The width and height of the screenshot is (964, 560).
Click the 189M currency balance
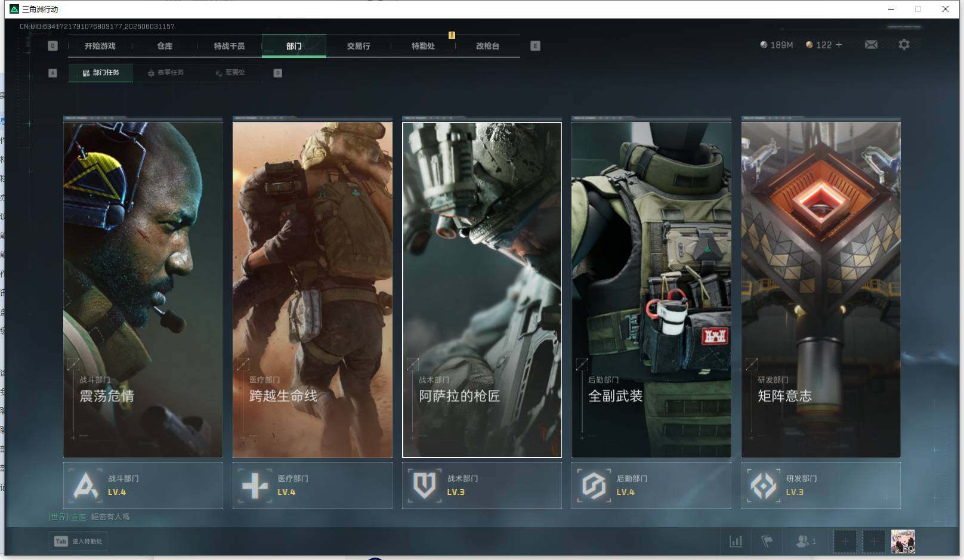click(776, 45)
